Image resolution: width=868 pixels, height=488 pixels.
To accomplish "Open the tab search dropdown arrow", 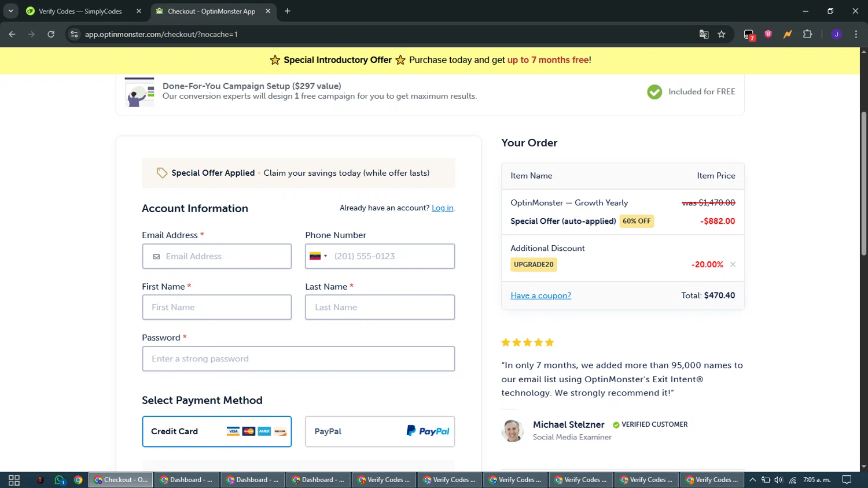I will [10, 11].
